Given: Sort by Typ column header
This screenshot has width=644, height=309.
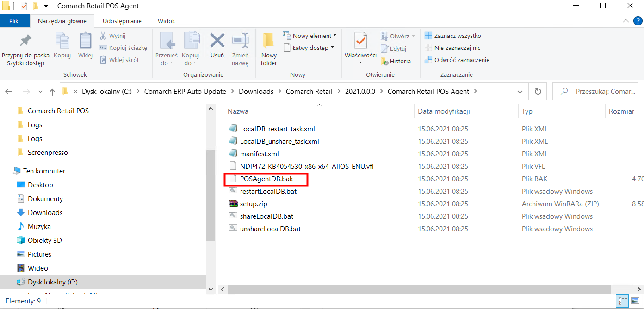Looking at the screenshot, I should [x=527, y=111].
